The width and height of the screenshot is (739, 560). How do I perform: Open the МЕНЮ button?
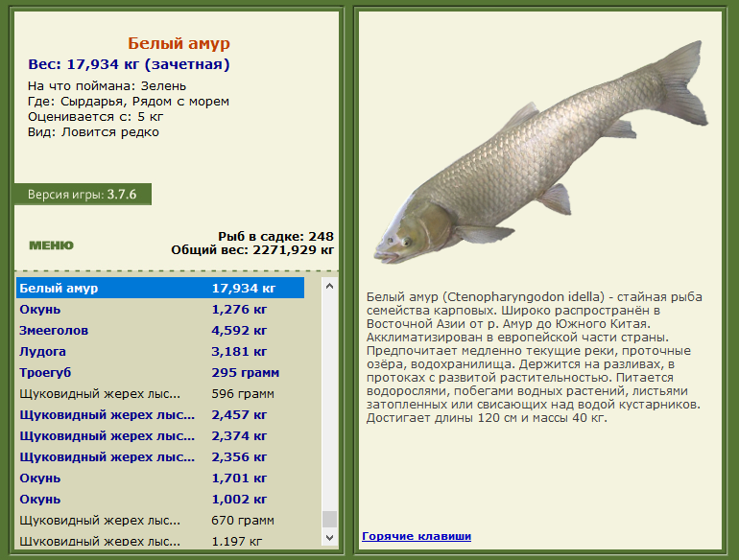pos(52,245)
